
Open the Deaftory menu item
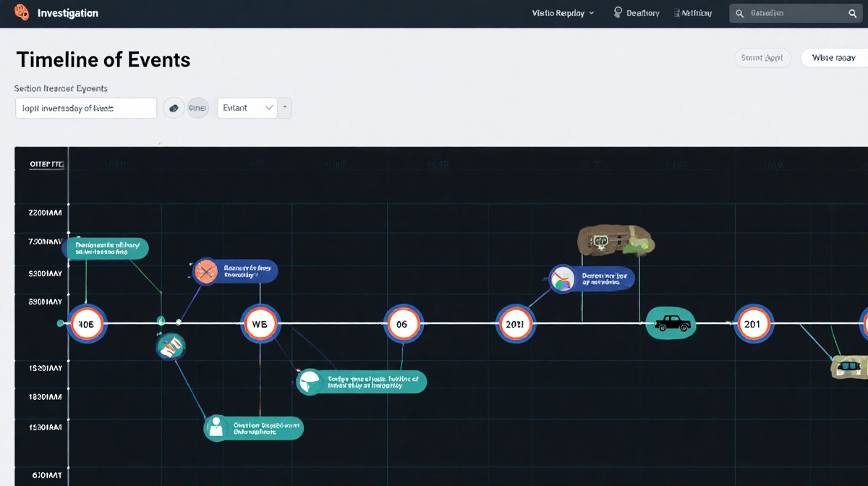tap(637, 13)
